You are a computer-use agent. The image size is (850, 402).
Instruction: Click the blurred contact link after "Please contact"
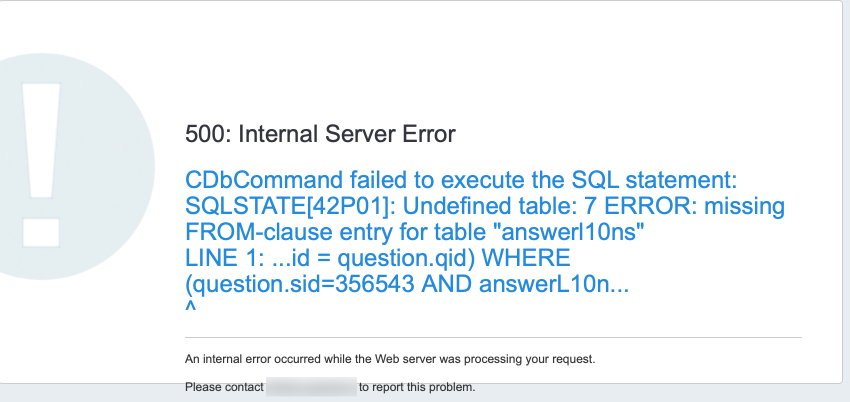[311, 386]
